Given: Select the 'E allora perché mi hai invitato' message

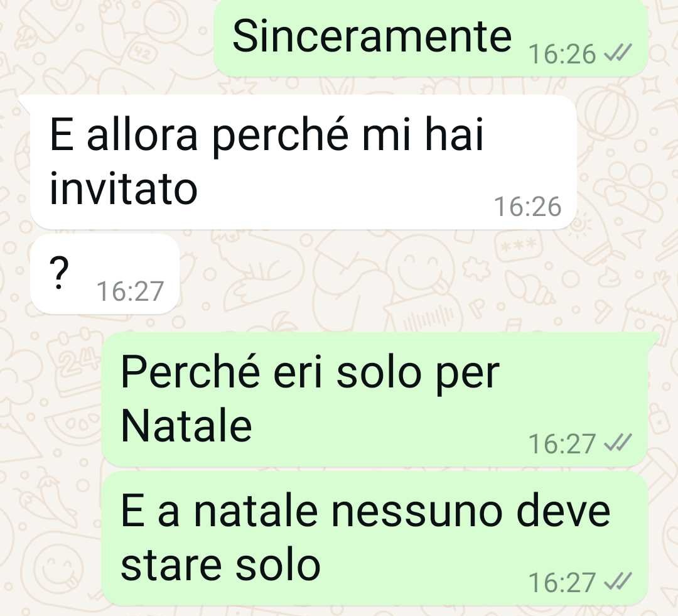Looking at the screenshot, I should point(303,162).
